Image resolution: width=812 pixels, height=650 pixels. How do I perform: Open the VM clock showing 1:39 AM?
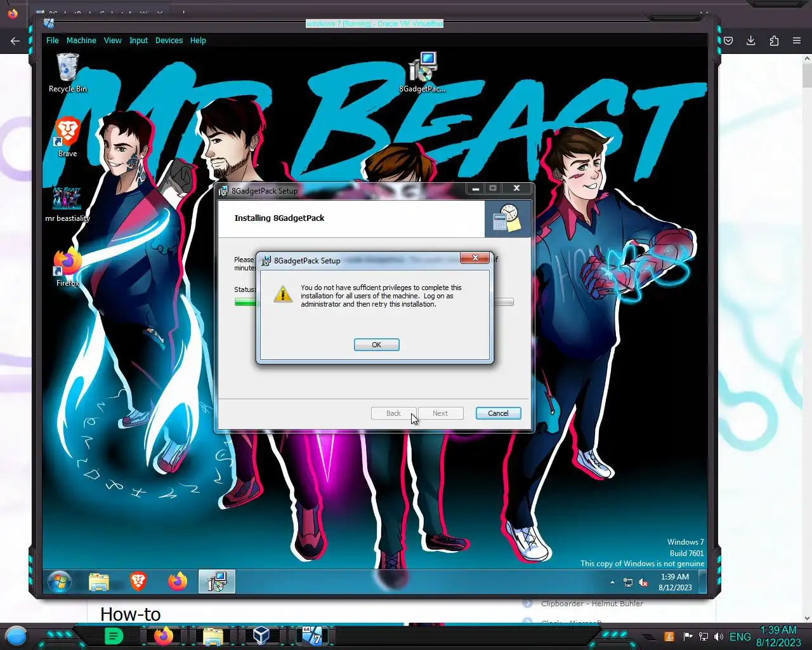tap(675, 582)
